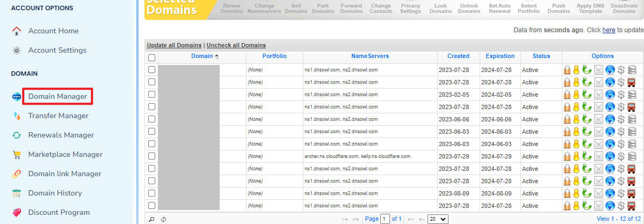Click the yellow person icon in the 2023-08-09 row

(x=576, y=193)
